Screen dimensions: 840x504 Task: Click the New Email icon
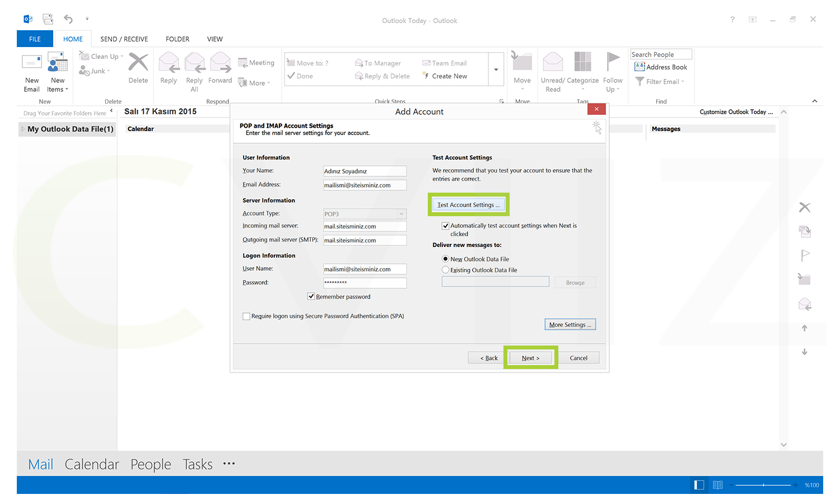pos(31,62)
